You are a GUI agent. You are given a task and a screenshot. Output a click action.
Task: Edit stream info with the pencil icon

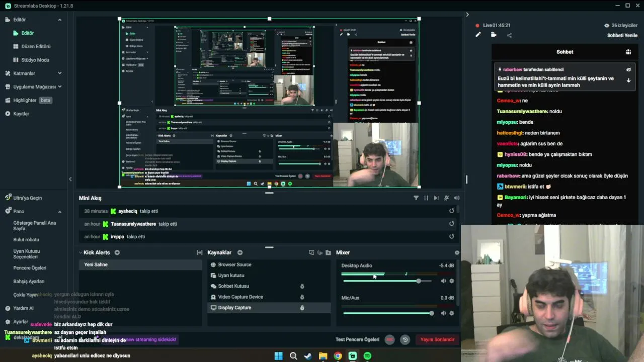(x=478, y=35)
